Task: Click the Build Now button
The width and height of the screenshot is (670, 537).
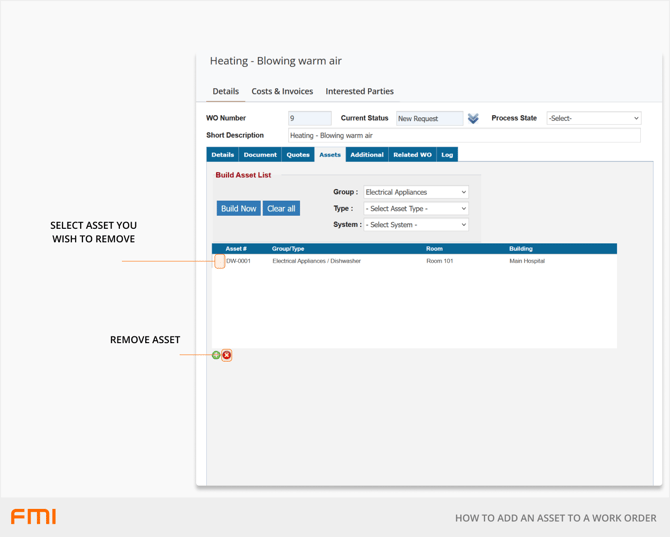Action: 238,208
